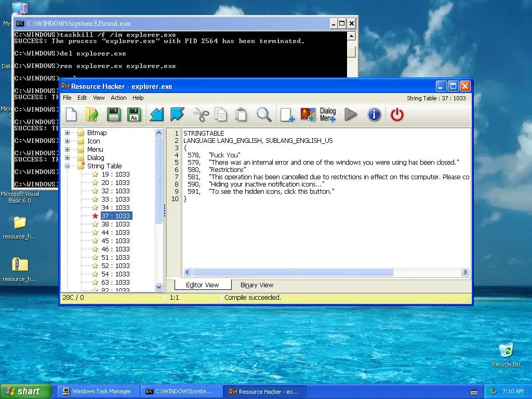532x399 pixels.
Task: Click the keyboard icon on the taskbar
Action: [x=474, y=392]
